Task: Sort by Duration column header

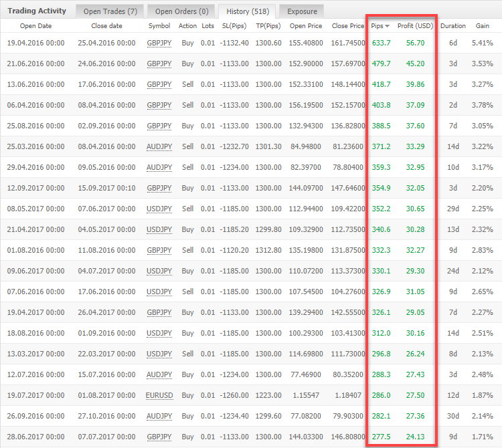Action: (453, 26)
